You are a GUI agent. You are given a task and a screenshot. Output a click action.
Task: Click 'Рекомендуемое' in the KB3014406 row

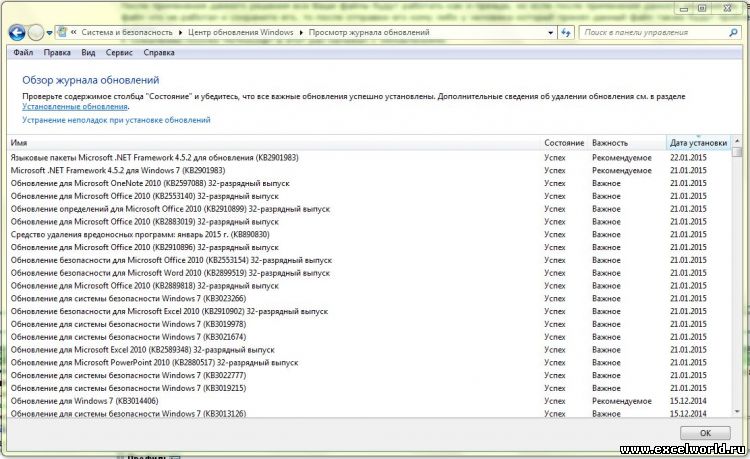pyautogui.click(x=622, y=401)
